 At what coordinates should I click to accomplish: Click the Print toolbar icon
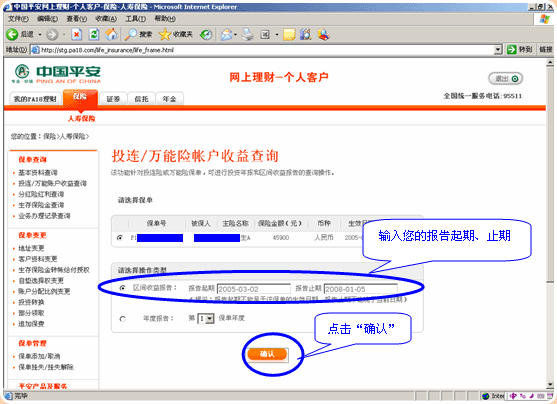(x=248, y=34)
